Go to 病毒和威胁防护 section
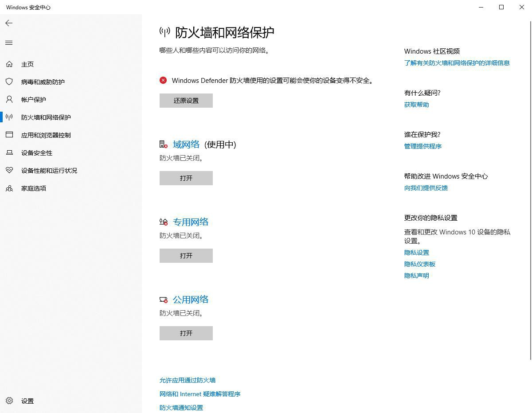Viewport: 532px width, 413px height. coord(43,82)
